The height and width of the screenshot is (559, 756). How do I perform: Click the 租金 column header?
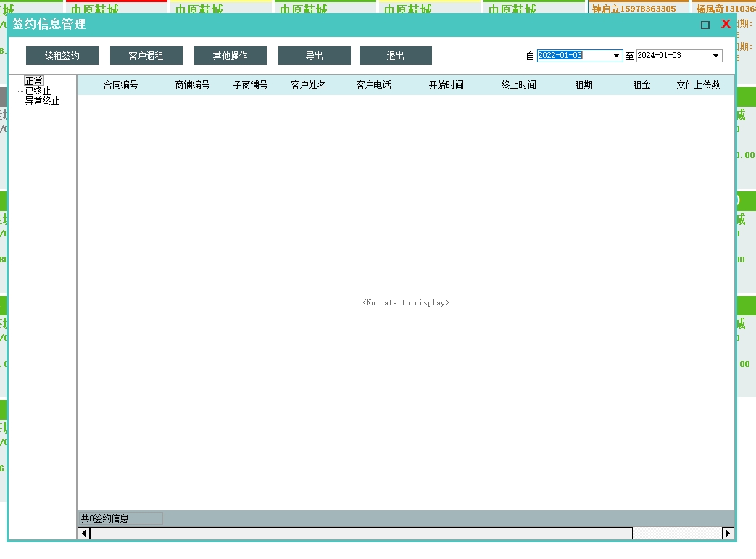641,85
